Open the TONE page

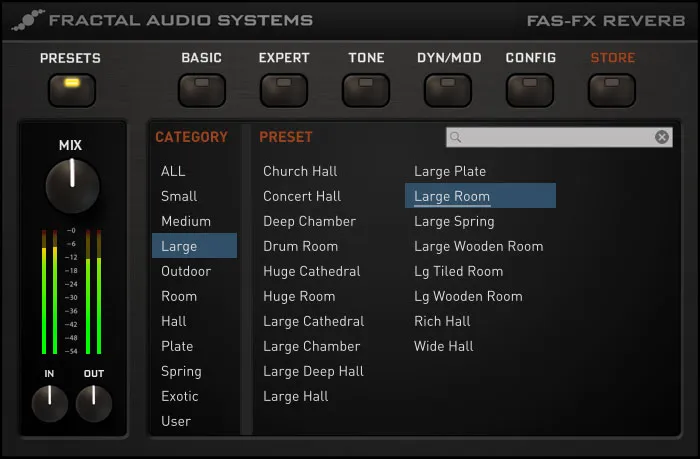coord(366,90)
